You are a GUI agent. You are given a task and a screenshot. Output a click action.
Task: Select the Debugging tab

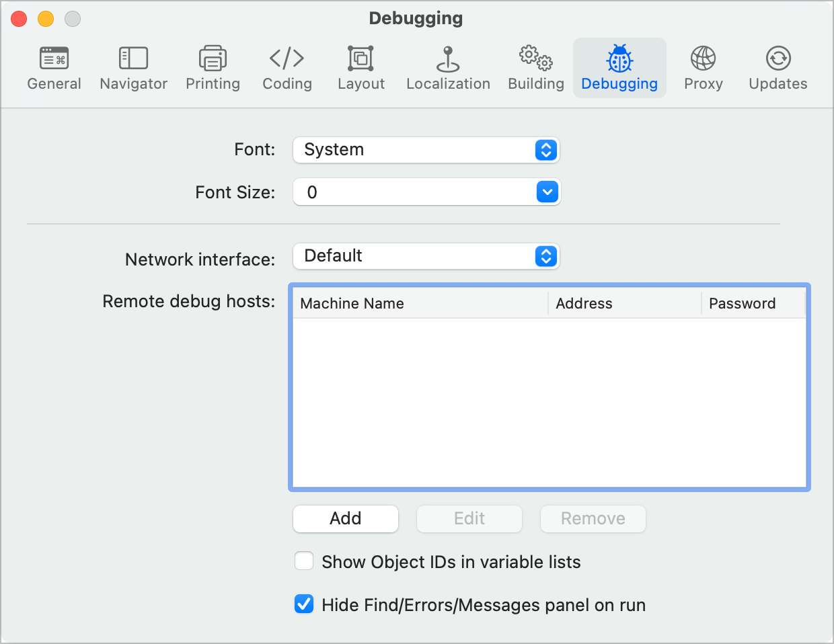pos(619,68)
